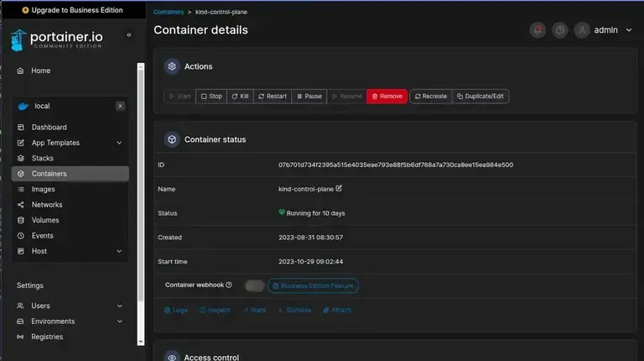Click the Start container button
This screenshot has width=644, height=361.
(x=180, y=97)
